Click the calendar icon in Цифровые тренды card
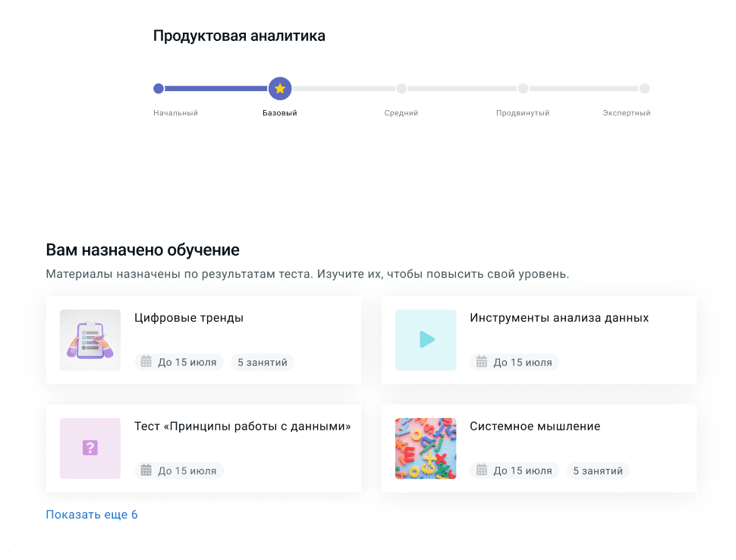736x560 pixels. click(146, 361)
